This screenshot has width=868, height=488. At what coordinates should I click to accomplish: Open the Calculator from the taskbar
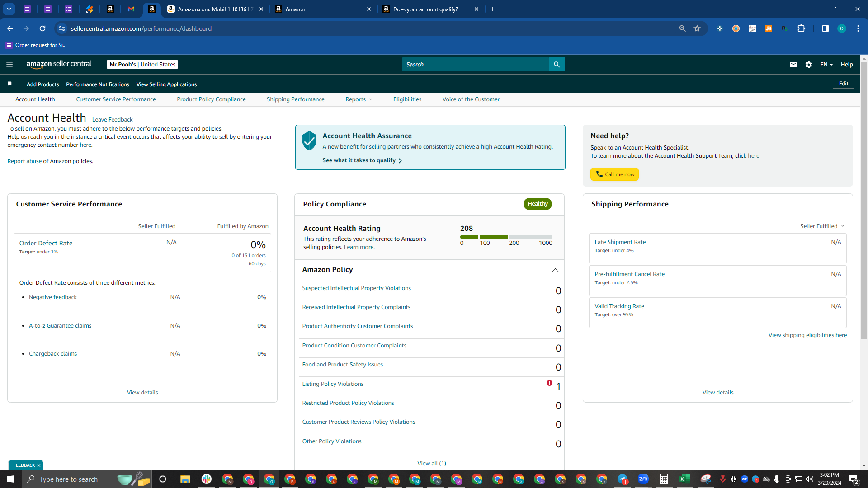pyautogui.click(x=664, y=479)
